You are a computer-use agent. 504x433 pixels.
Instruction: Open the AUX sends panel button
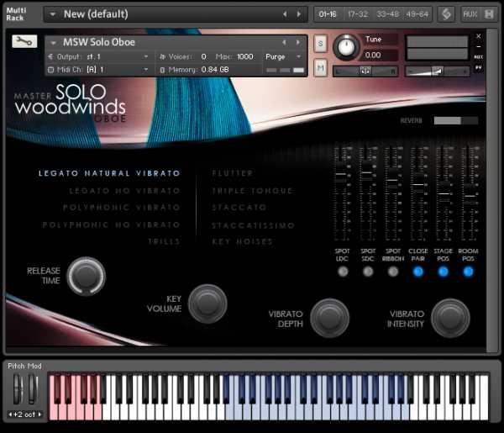click(470, 14)
